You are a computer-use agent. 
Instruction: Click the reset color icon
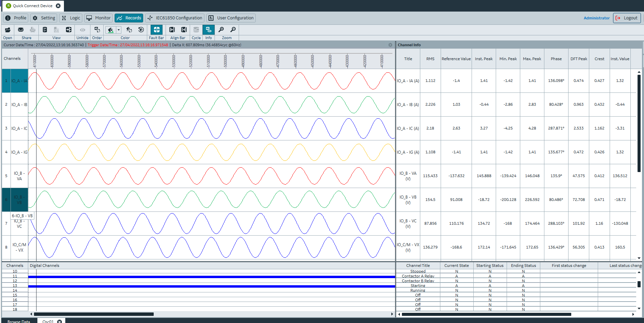pos(141,30)
